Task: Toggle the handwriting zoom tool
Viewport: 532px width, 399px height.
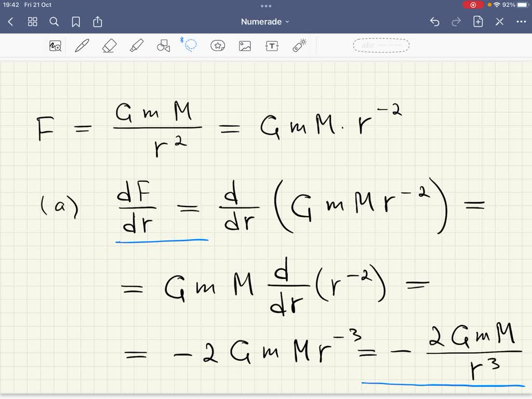Action: (55, 45)
